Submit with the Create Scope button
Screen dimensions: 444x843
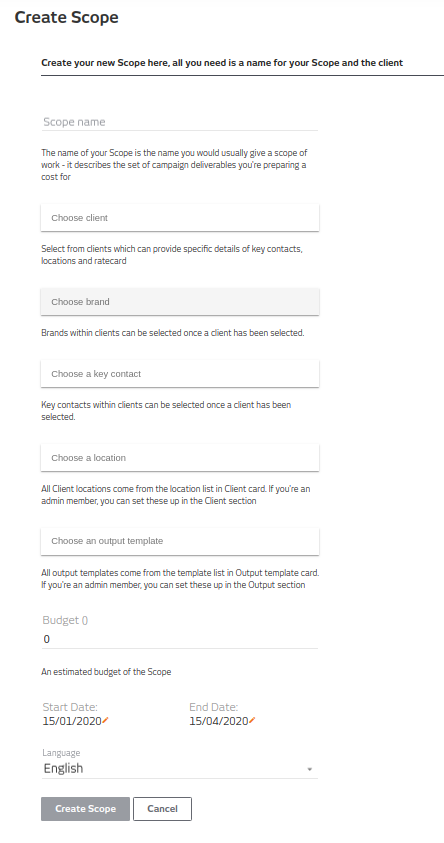pyautogui.click(x=85, y=809)
